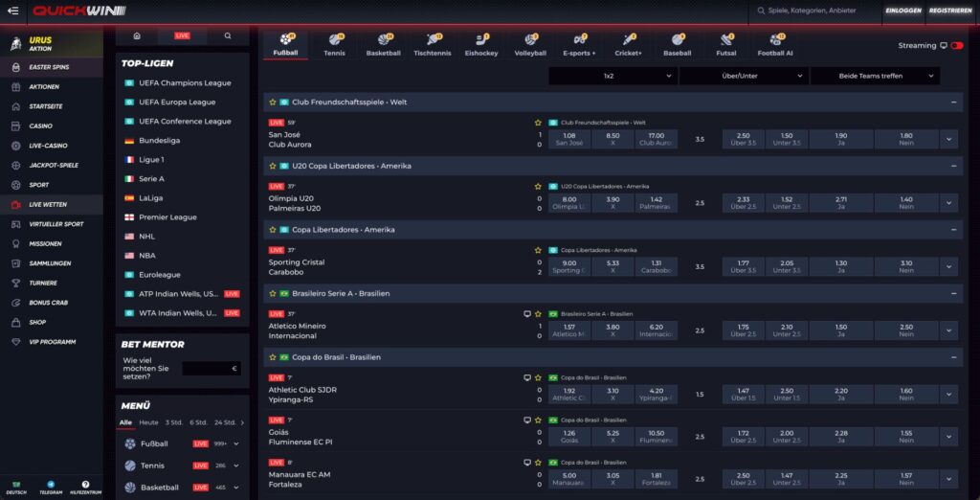
Task: Favorite the Copa do Brasil header star
Action: pyautogui.click(x=273, y=357)
